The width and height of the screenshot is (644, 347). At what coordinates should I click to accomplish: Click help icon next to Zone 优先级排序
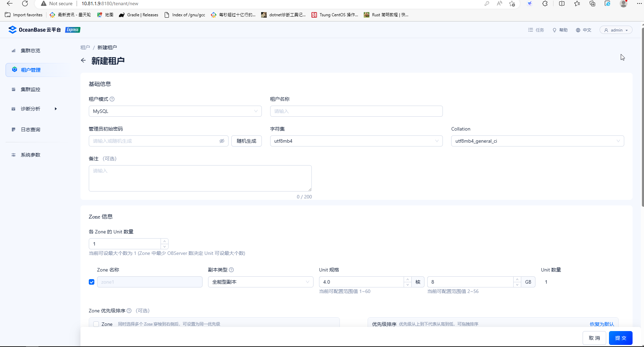click(x=129, y=311)
